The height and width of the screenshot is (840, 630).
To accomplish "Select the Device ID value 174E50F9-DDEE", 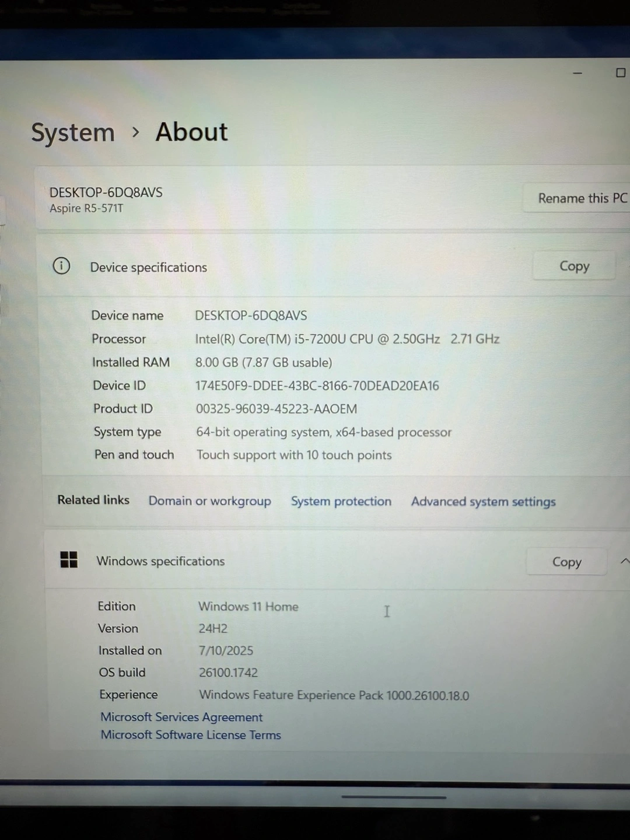I will coord(317,386).
